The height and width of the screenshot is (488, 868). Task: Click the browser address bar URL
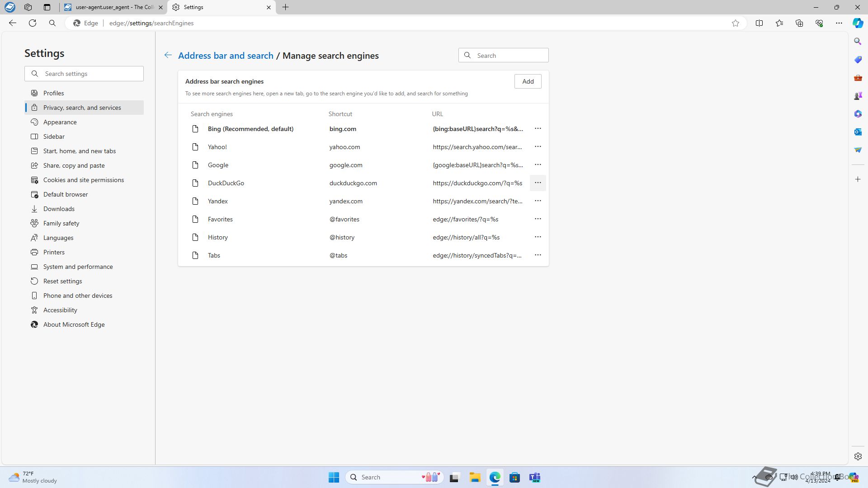click(151, 23)
